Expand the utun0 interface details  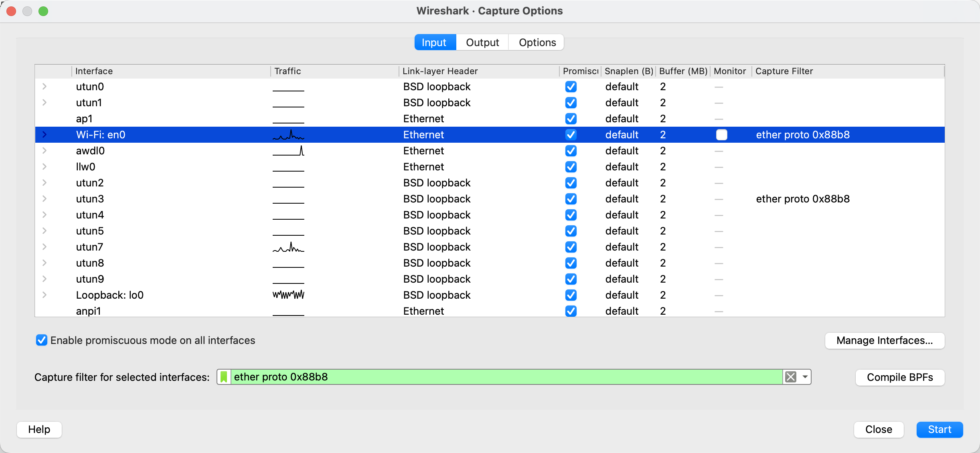click(45, 87)
